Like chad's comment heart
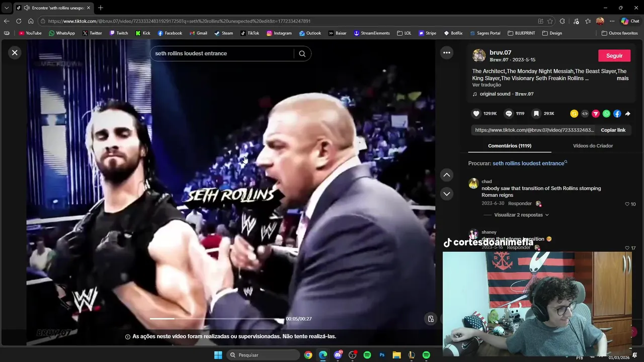The width and height of the screenshot is (644, 362). click(627, 204)
